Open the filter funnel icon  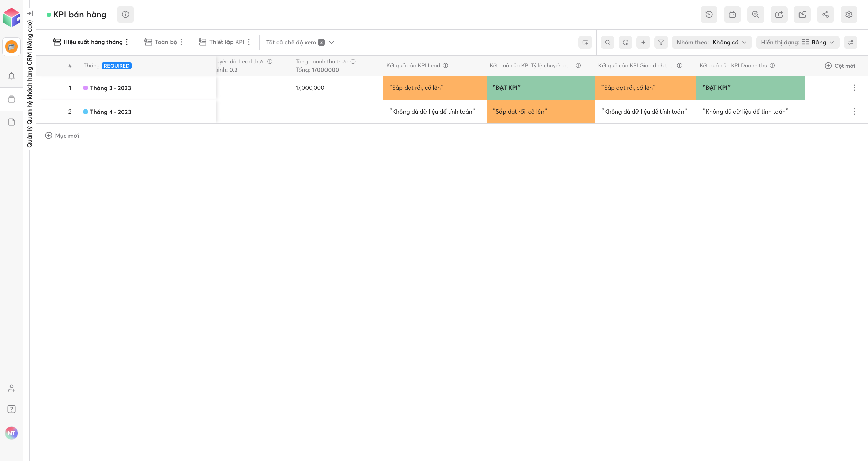[x=661, y=42]
